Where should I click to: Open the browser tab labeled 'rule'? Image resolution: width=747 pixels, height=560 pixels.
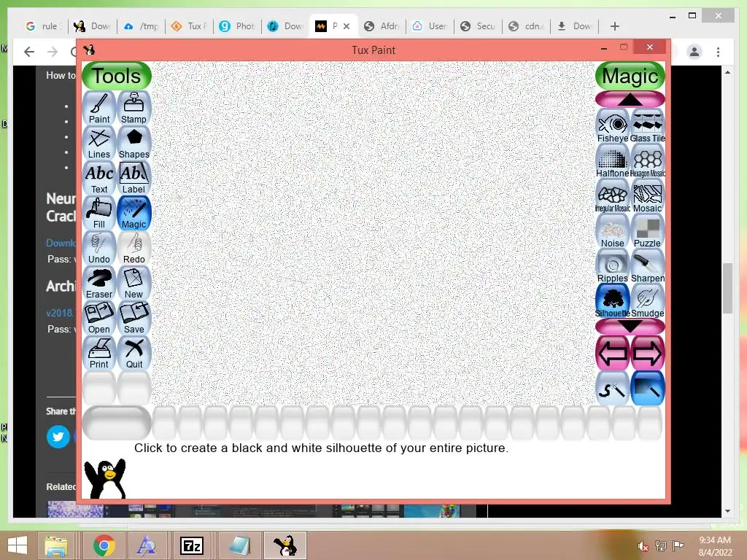(44, 26)
